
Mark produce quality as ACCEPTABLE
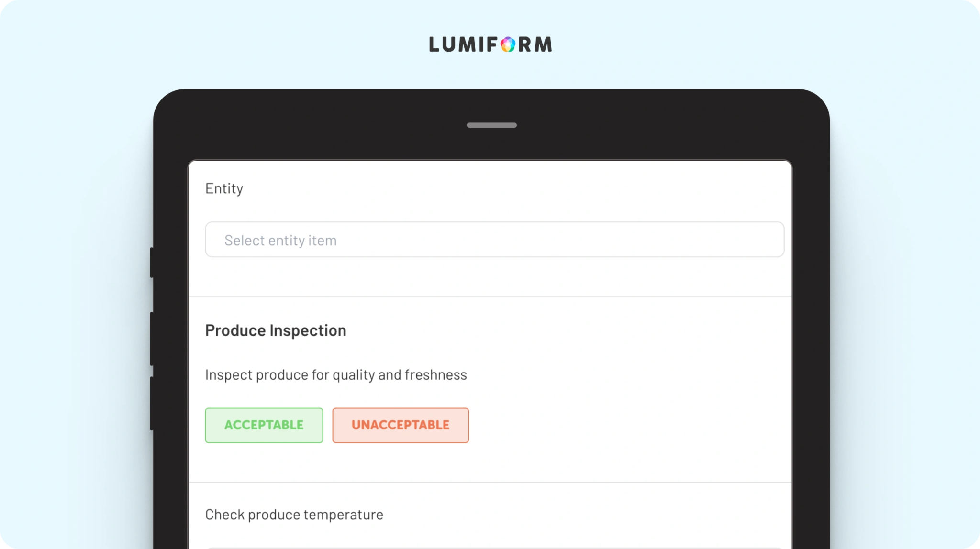pyautogui.click(x=264, y=425)
